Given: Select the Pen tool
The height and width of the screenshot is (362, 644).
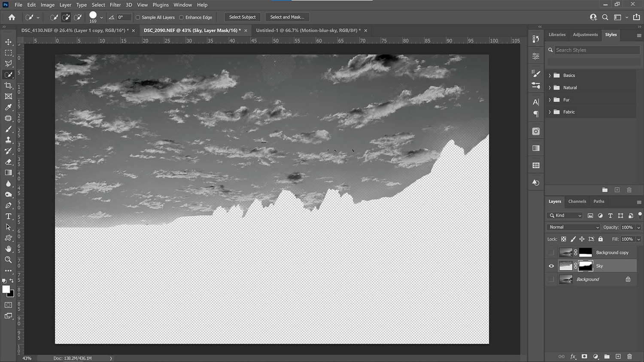Looking at the screenshot, I should pos(8,205).
